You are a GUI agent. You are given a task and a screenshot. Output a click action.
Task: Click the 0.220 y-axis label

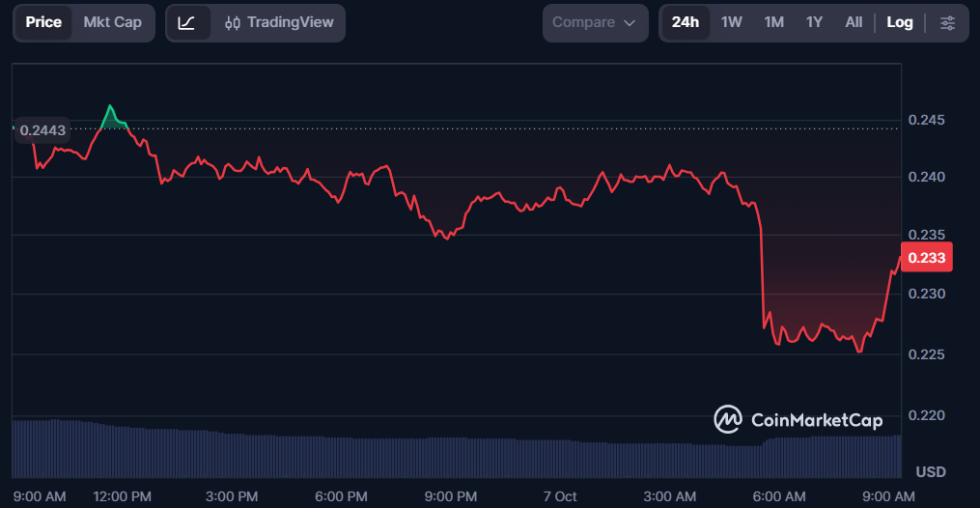point(926,415)
